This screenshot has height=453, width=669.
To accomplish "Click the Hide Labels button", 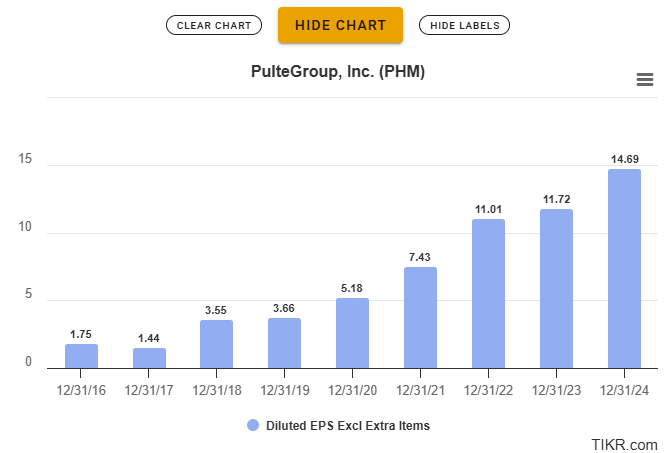I will (x=464, y=25).
